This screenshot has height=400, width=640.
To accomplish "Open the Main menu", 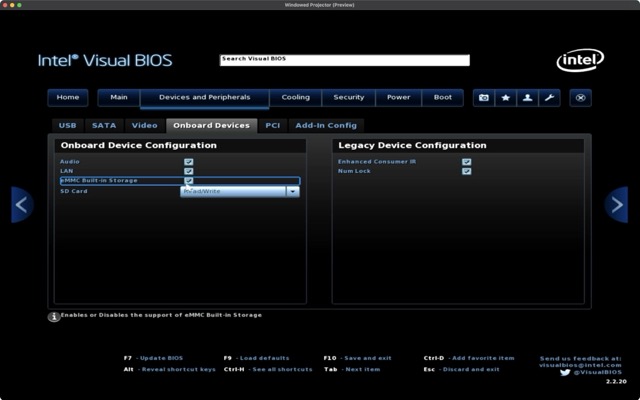I will [119, 98].
